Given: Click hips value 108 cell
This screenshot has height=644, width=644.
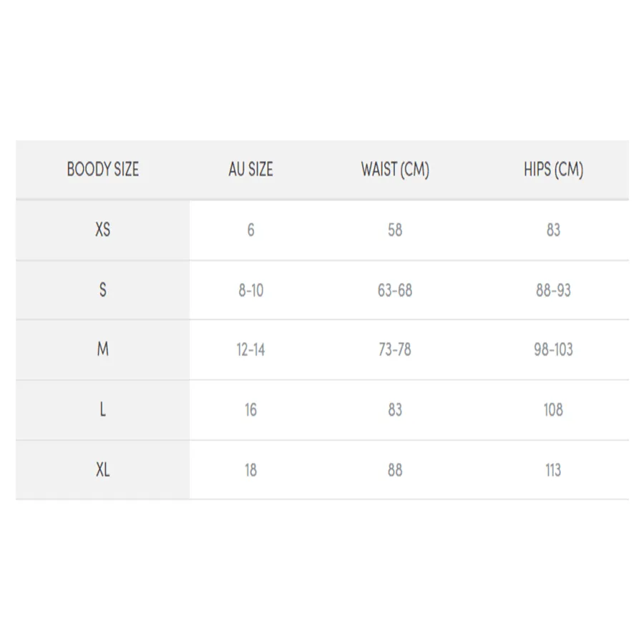Looking at the screenshot, I should pos(553,410).
